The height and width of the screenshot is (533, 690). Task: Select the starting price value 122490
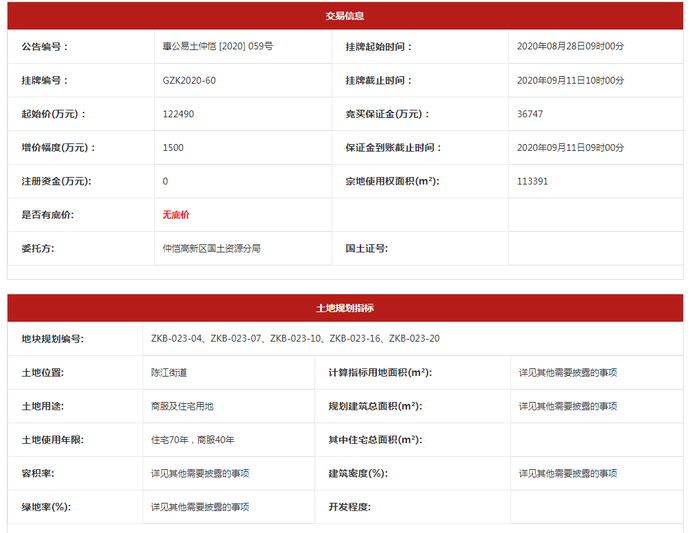[177, 114]
